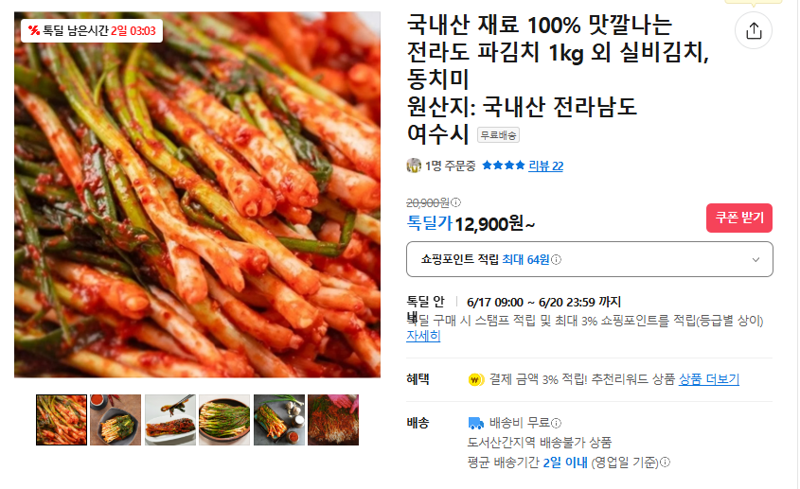Open the 리뷰 22 link
The width and height of the screenshot is (800, 489).
545,166
